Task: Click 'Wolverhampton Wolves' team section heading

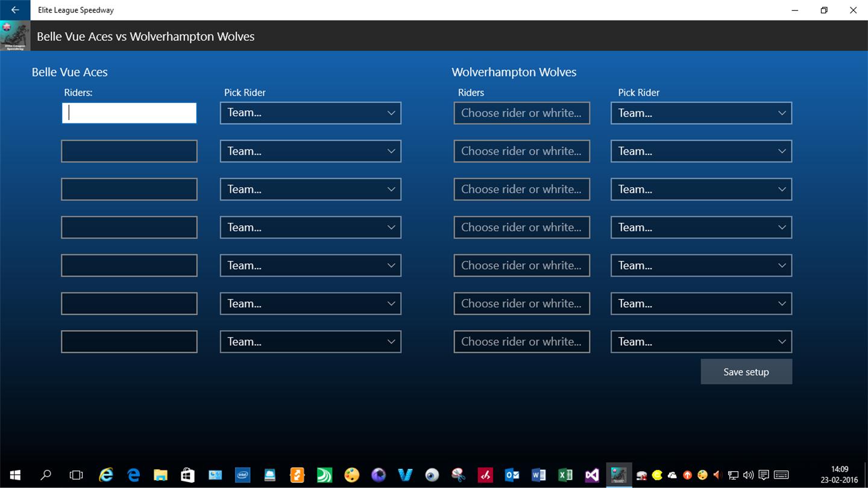Action: point(514,72)
